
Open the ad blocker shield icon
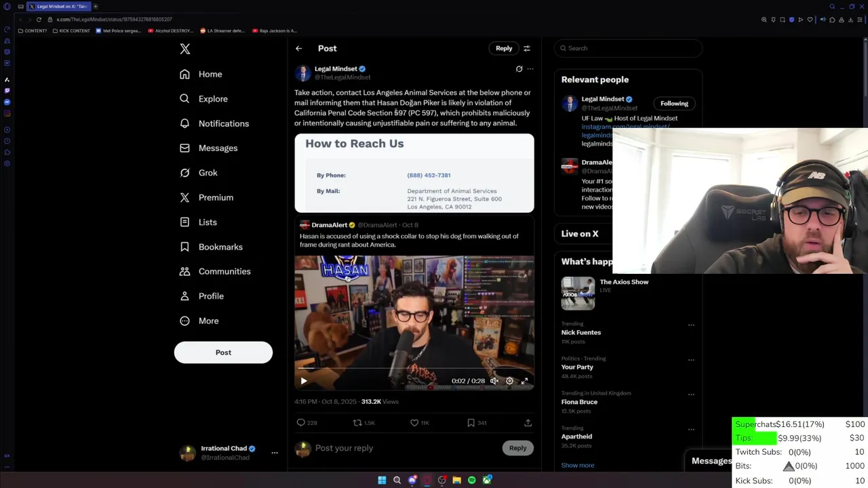click(791, 20)
